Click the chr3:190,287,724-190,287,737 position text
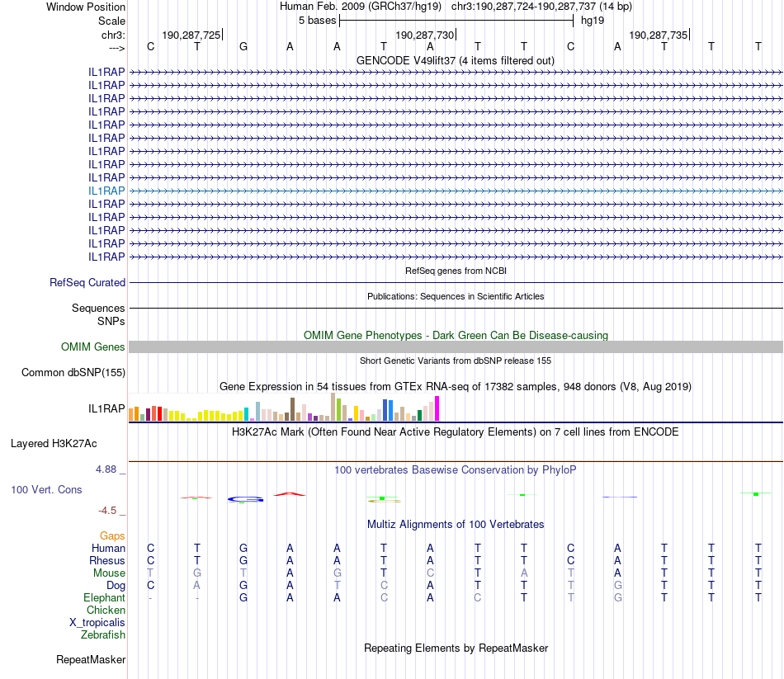The width and height of the screenshot is (784, 679). coord(541,7)
